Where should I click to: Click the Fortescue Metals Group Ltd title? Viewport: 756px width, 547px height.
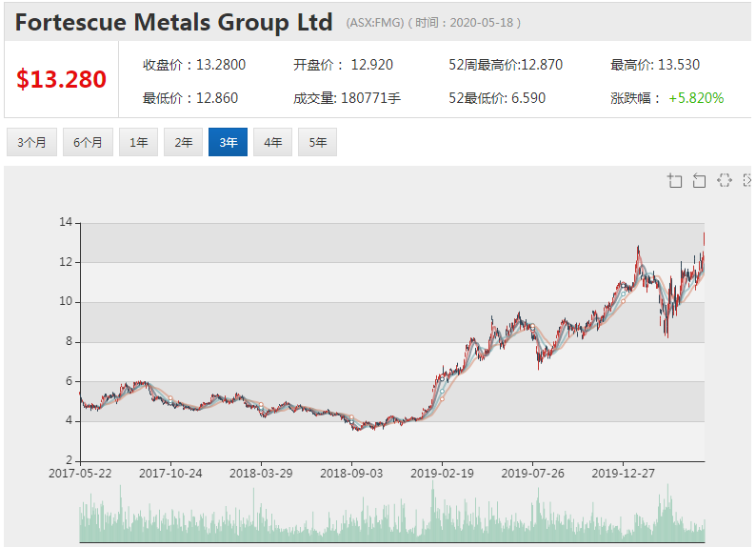coord(173,22)
